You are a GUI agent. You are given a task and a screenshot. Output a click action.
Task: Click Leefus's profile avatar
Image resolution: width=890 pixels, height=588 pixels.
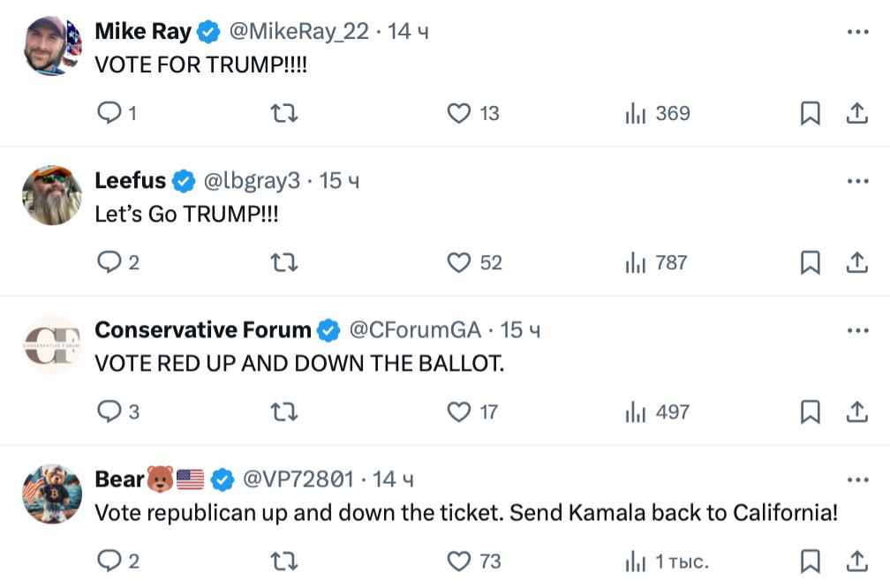tap(52, 193)
